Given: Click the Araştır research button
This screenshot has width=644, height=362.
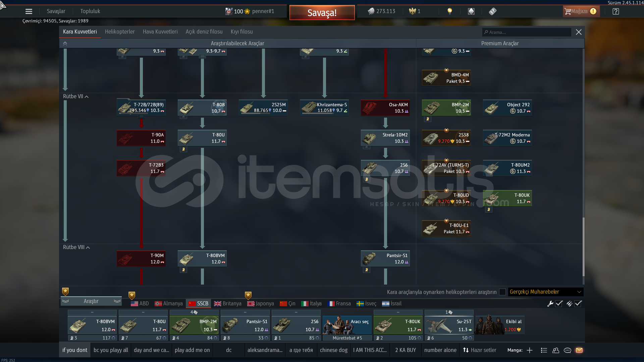Looking at the screenshot, I should [x=91, y=301].
